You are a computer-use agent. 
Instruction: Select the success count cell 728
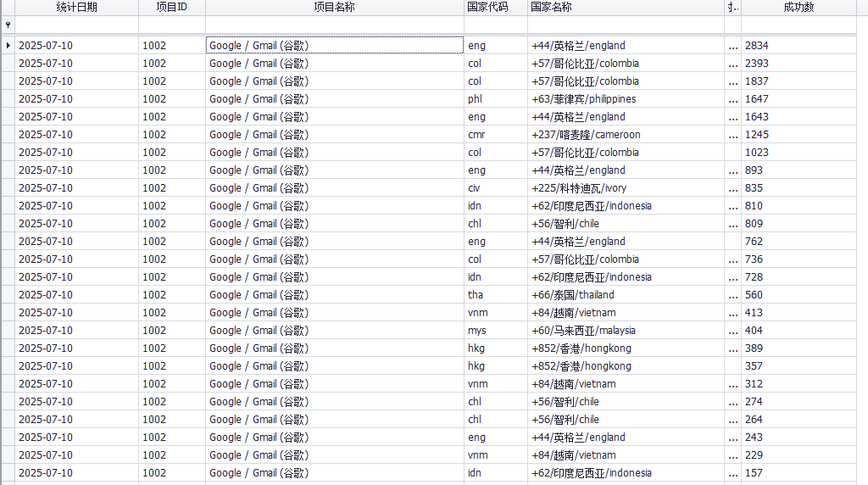point(798,276)
